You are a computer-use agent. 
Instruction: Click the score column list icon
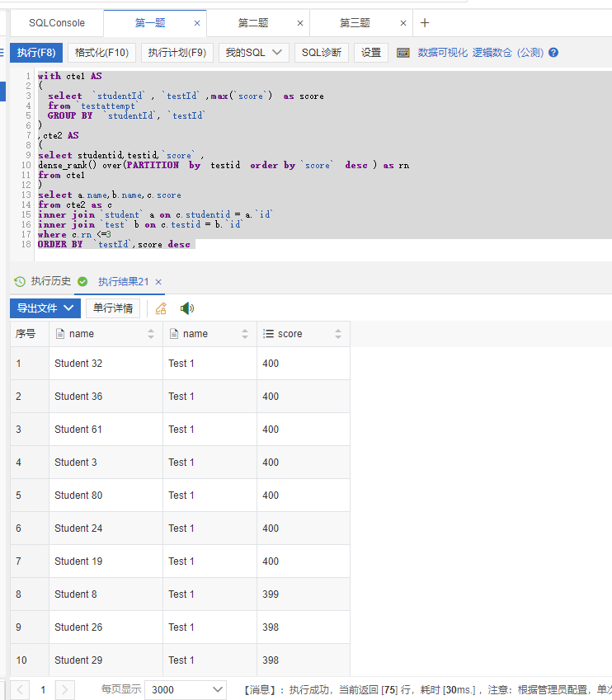[x=268, y=333]
